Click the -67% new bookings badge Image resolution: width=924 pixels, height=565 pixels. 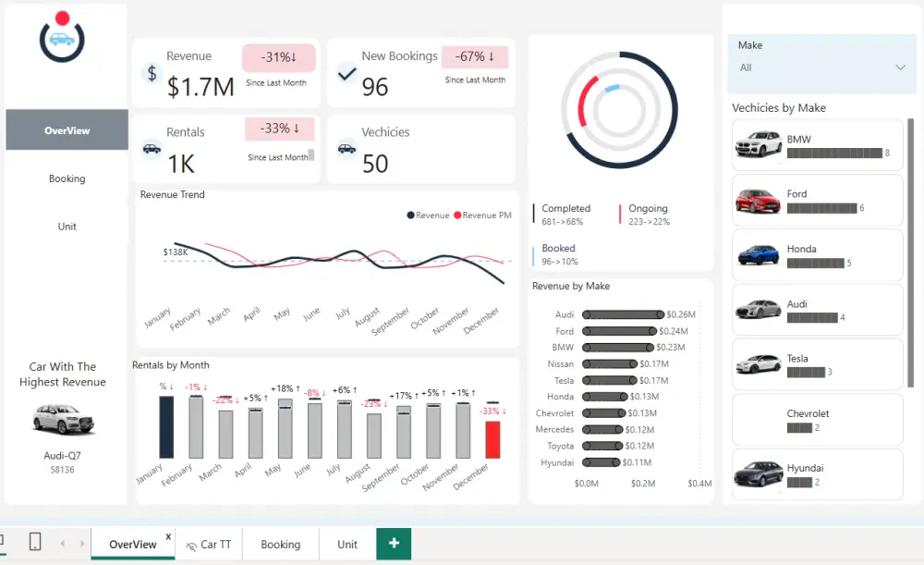pyautogui.click(x=475, y=56)
